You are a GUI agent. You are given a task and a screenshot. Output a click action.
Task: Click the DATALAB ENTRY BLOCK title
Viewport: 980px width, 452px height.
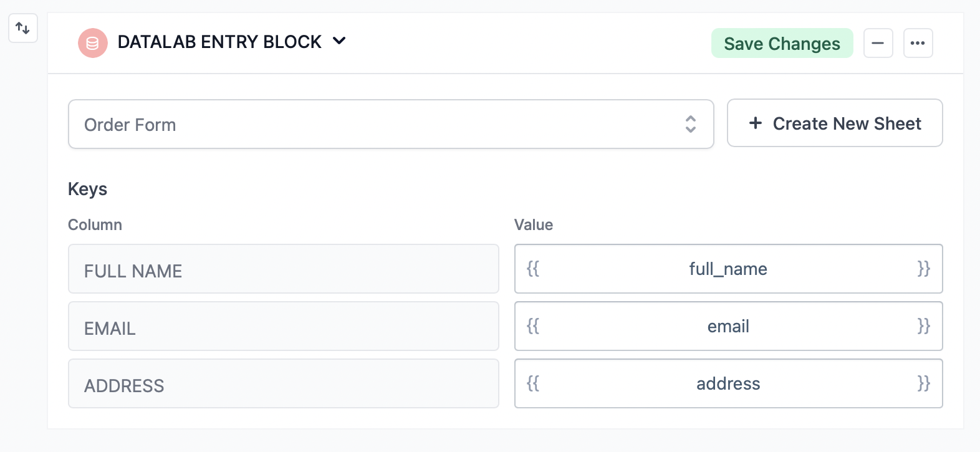pyautogui.click(x=219, y=42)
